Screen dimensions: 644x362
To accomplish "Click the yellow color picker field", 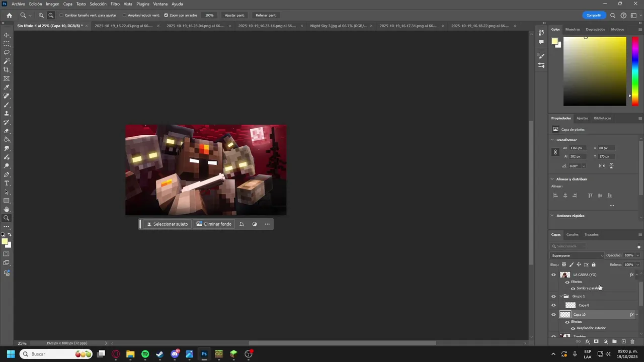I will 595,71.
